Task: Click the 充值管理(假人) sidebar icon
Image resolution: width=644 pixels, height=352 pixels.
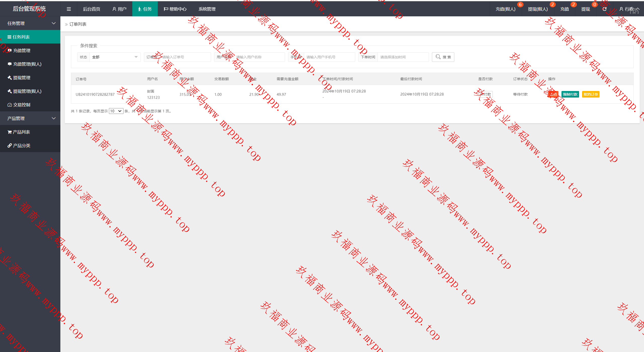Action: pos(10,64)
